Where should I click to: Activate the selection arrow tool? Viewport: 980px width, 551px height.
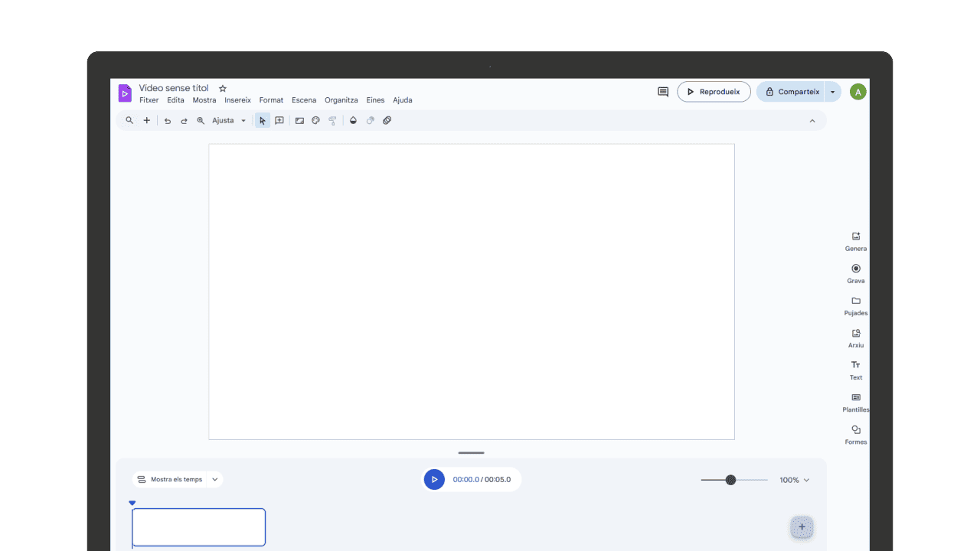click(x=262, y=120)
